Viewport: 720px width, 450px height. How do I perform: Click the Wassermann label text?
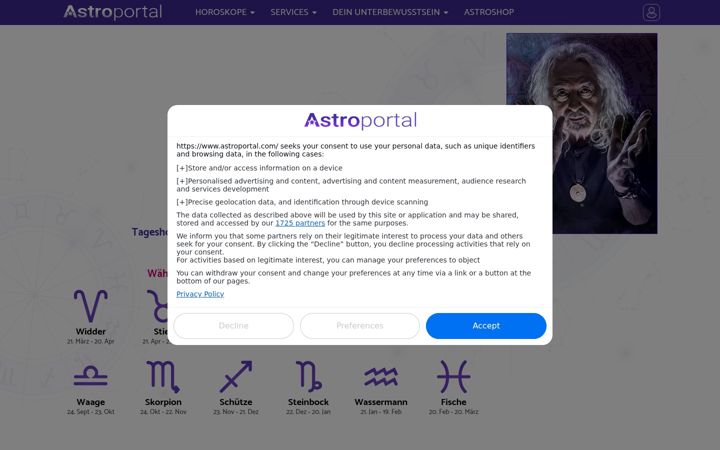(x=381, y=402)
